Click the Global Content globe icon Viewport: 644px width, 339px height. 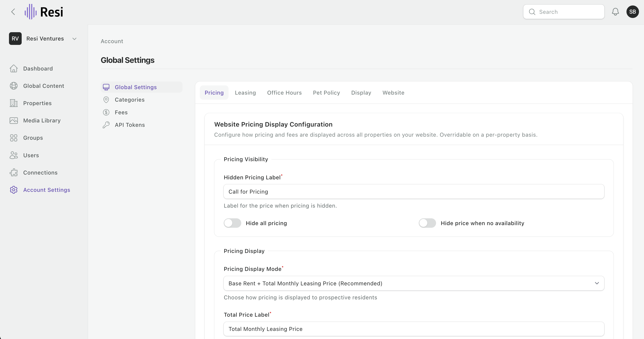click(x=14, y=86)
